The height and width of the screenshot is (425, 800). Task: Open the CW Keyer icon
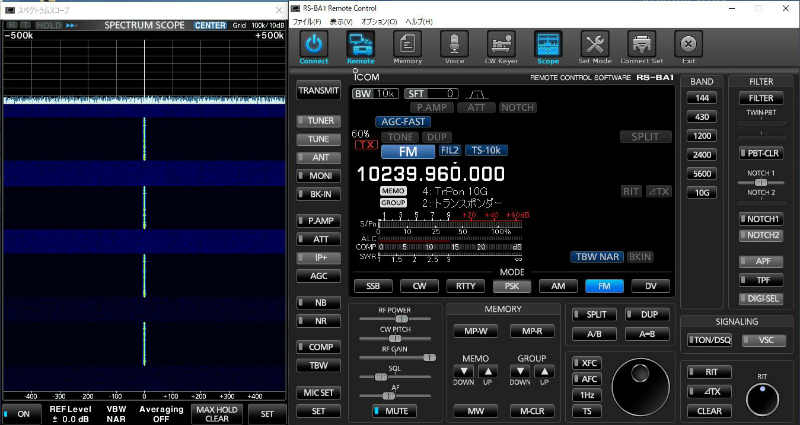pos(501,44)
